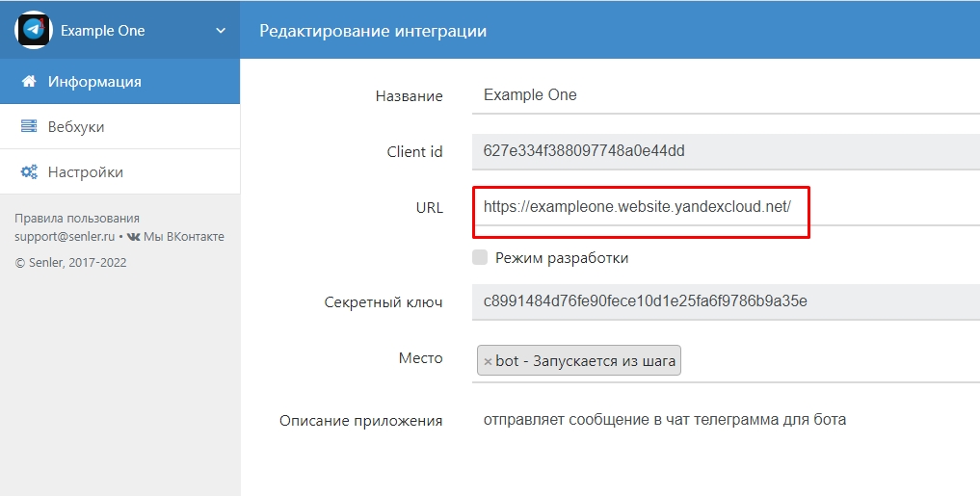The image size is (980, 496).
Task: Click the support@senler.ru email link
Action: (x=65, y=237)
